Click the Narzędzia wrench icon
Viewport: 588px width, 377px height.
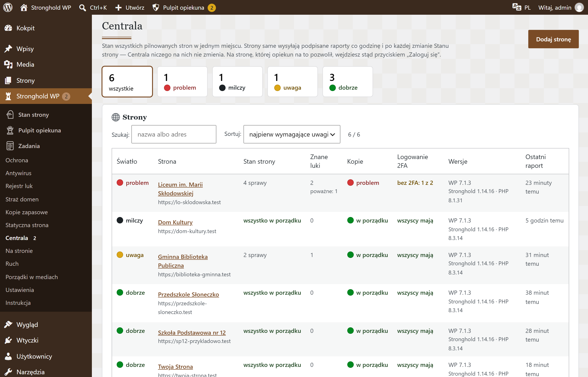coord(8,372)
